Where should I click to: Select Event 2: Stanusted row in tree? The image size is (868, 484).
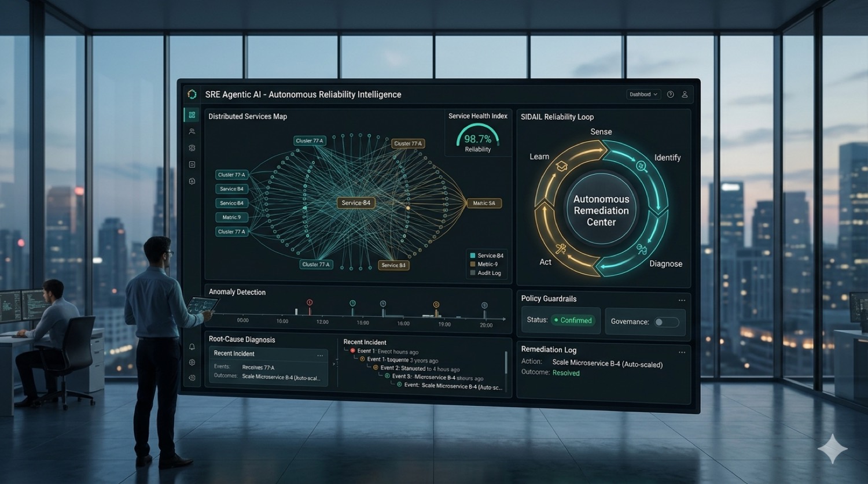tap(420, 368)
